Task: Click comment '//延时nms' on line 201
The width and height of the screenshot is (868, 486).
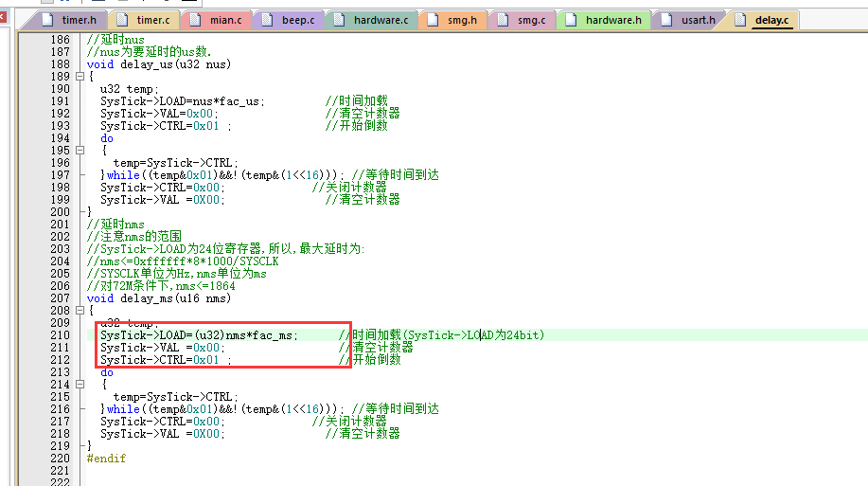Action: point(115,225)
